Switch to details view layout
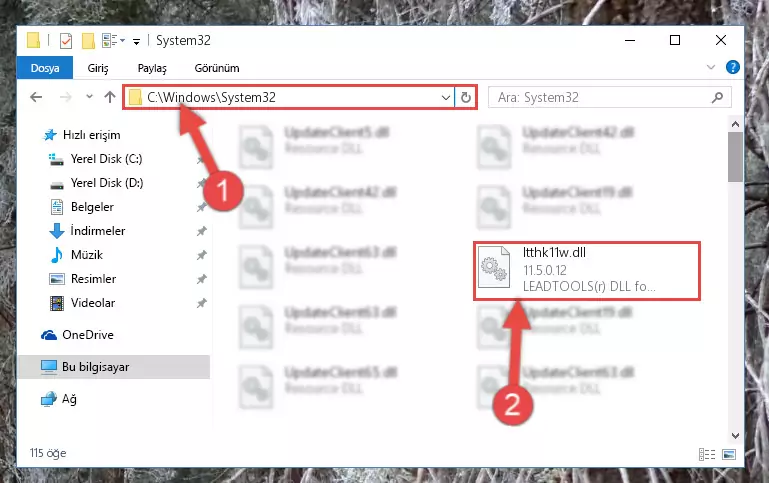This screenshot has height=483, width=769. (x=707, y=455)
